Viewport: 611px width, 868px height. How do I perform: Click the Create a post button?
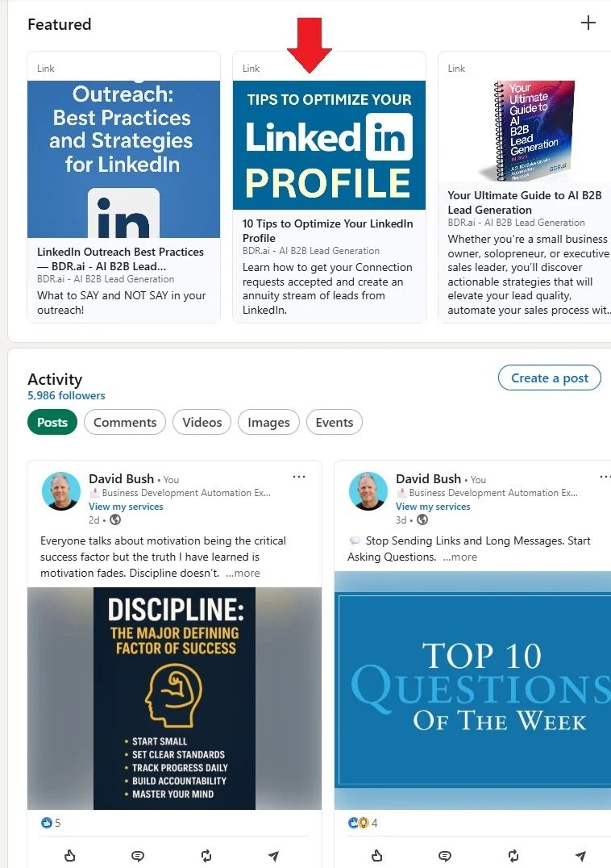coord(550,378)
